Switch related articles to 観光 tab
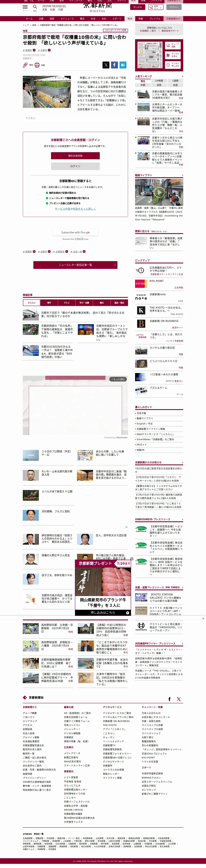This screenshot has height=868, width=206. coord(102,303)
